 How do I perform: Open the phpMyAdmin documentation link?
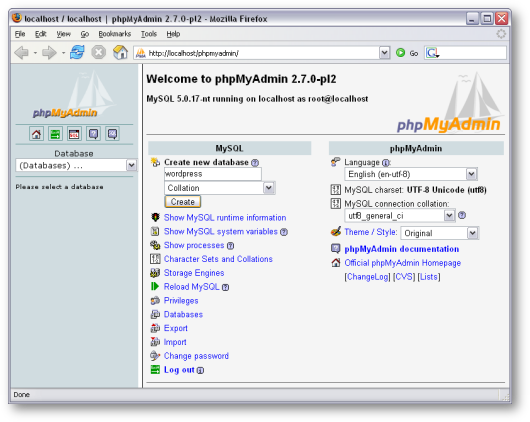[402, 249]
